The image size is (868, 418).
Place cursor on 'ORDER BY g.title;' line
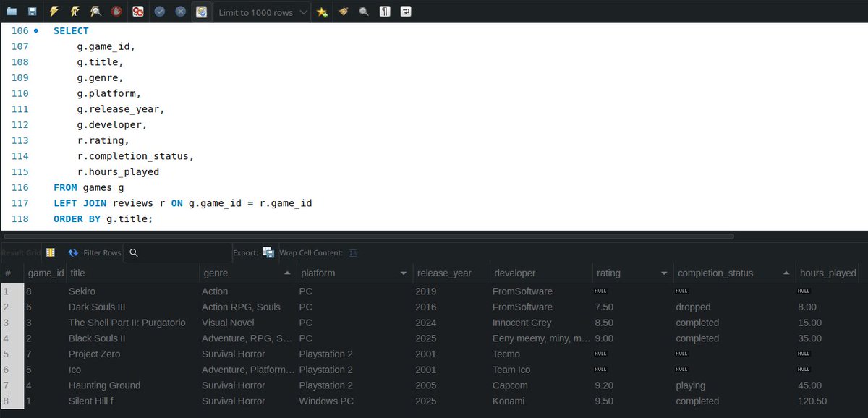pos(103,219)
